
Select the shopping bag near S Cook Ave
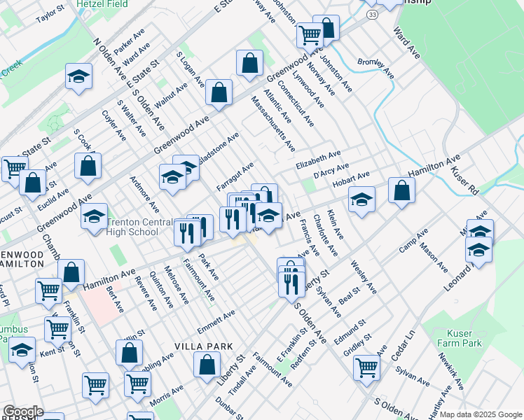click(88, 167)
